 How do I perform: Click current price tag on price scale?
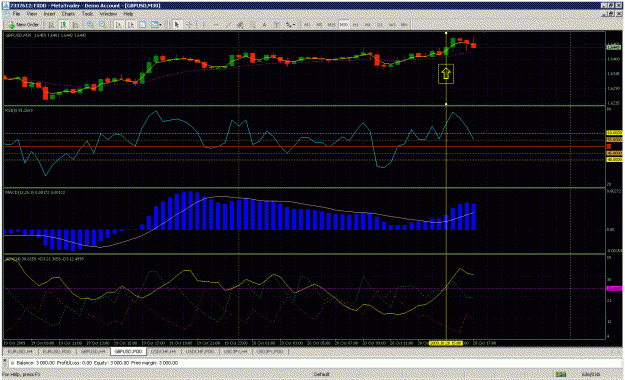click(614, 47)
